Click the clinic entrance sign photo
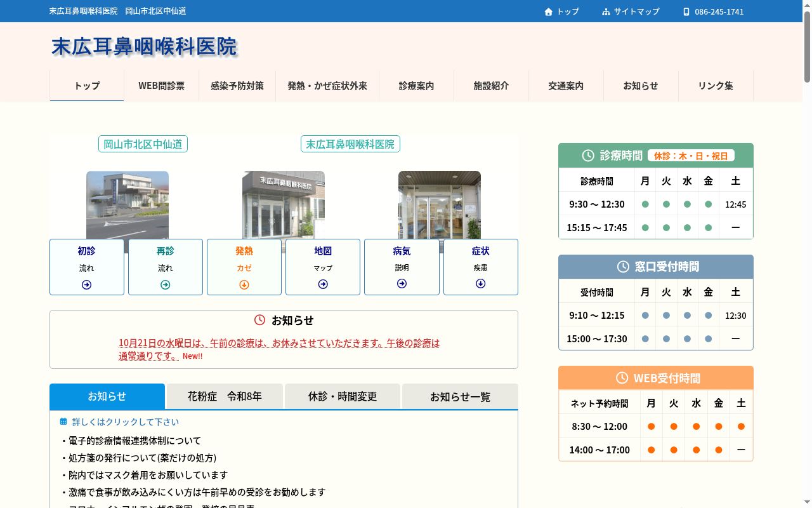 [284, 205]
